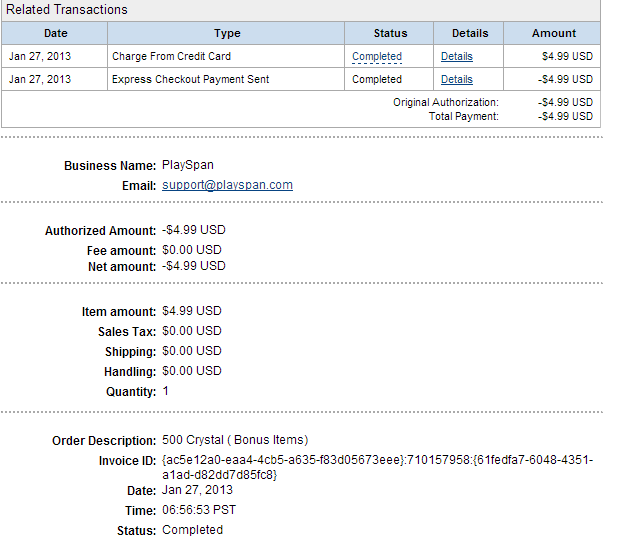The width and height of the screenshot is (632, 542).
Task: Click Completed status in Express Checkout row
Action: 377,79
